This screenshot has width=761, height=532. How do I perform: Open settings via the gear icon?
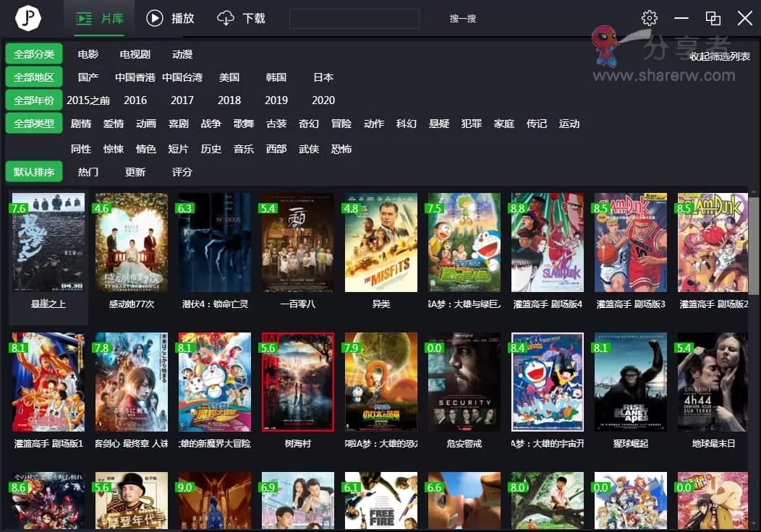click(x=649, y=18)
